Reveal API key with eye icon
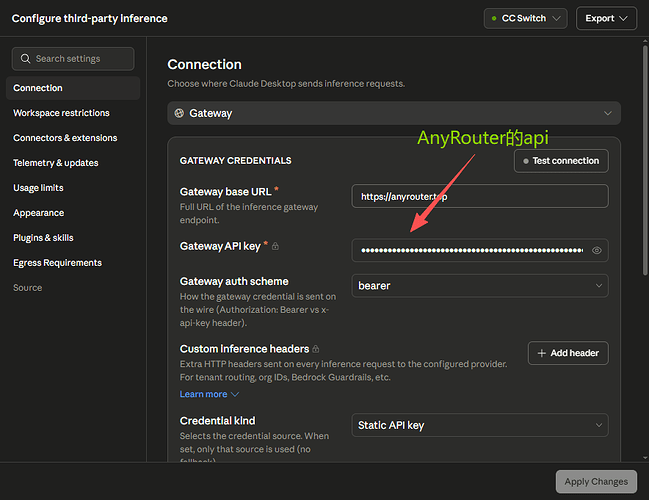Screen dimensions: 649x500 596,250
